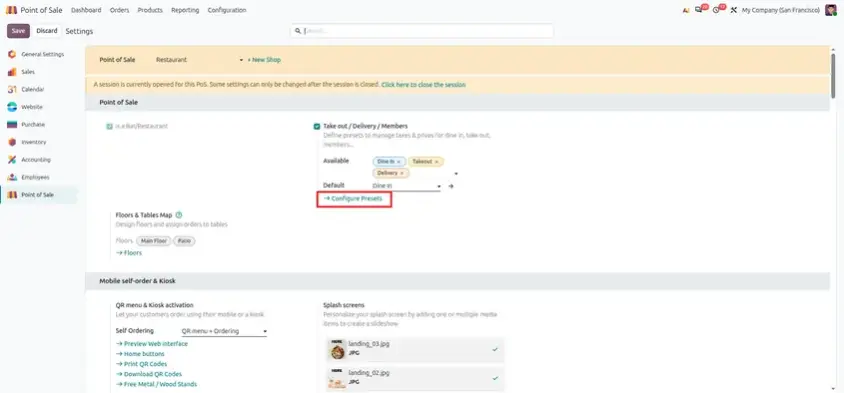
Task: Click the Patio floor tag
Action: (x=185, y=241)
